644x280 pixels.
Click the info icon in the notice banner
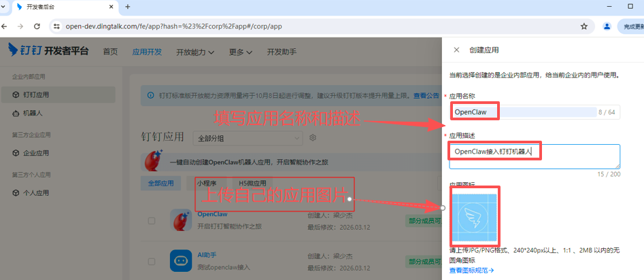point(151,95)
